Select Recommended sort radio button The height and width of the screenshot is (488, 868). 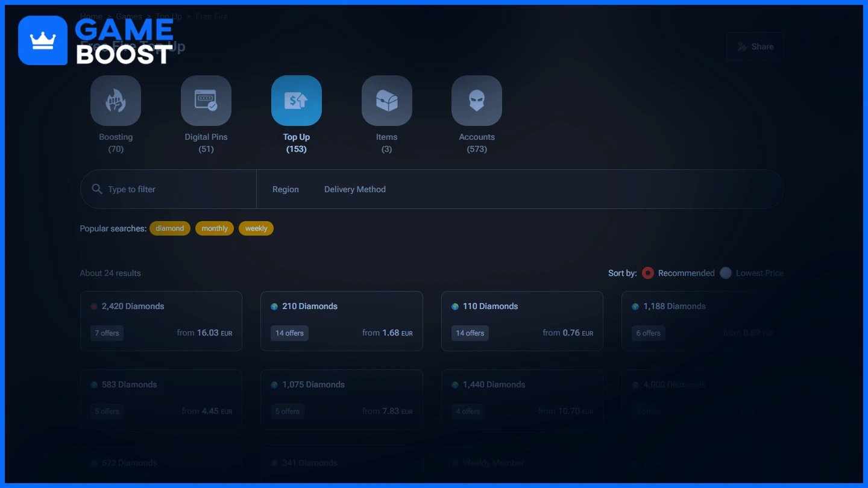pyautogui.click(x=648, y=273)
